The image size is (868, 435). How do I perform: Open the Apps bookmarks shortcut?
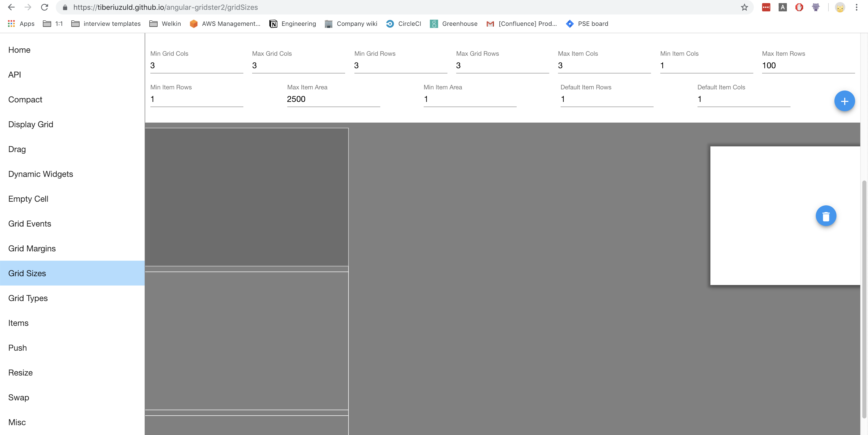click(21, 24)
